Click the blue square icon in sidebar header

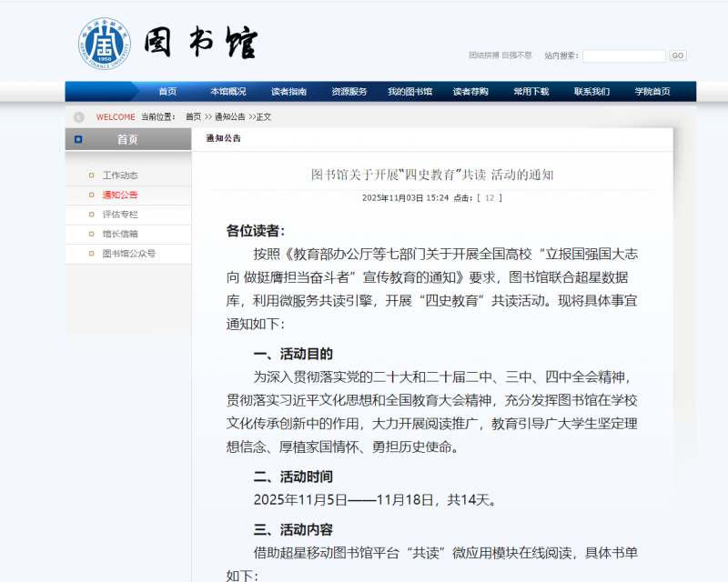coord(78,139)
